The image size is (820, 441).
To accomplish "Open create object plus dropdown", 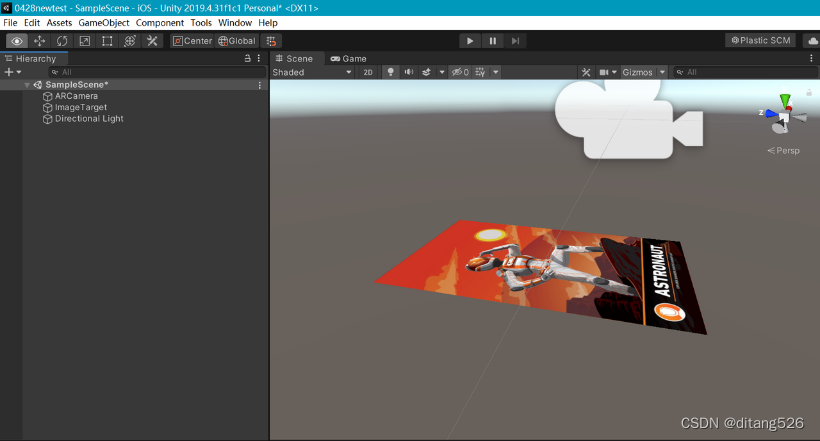I will tap(13, 72).
